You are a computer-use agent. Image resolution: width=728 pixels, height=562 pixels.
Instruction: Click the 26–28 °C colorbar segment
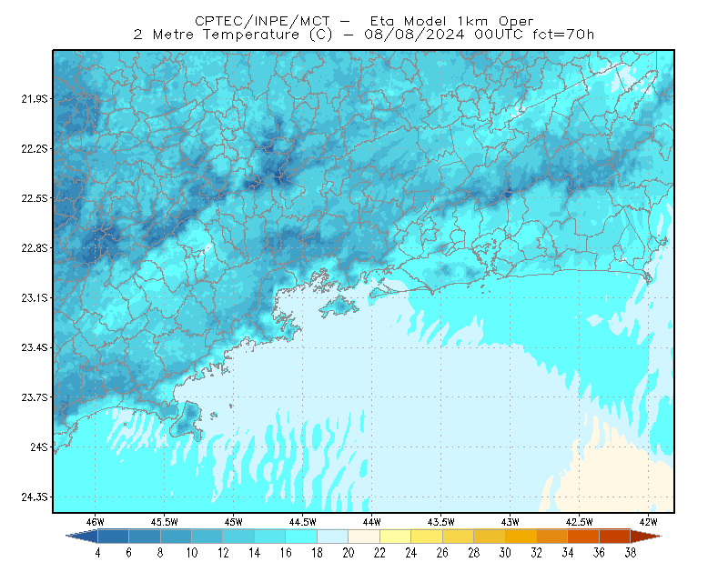[459, 537]
